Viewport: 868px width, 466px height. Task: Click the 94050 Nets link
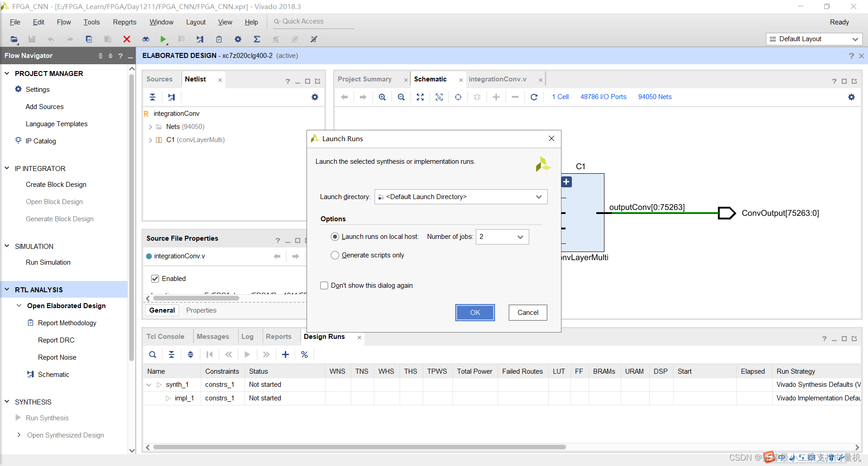[655, 97]
